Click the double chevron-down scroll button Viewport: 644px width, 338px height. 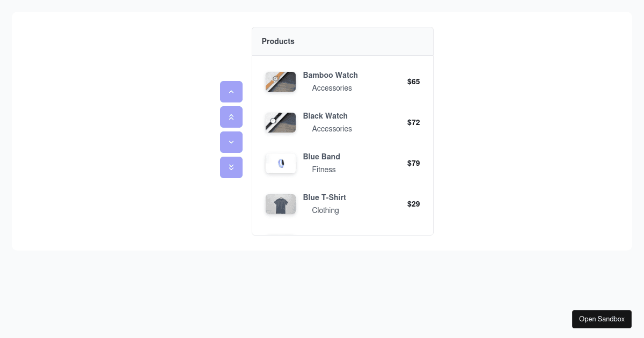pyautogui.click(x=231, y=167)
